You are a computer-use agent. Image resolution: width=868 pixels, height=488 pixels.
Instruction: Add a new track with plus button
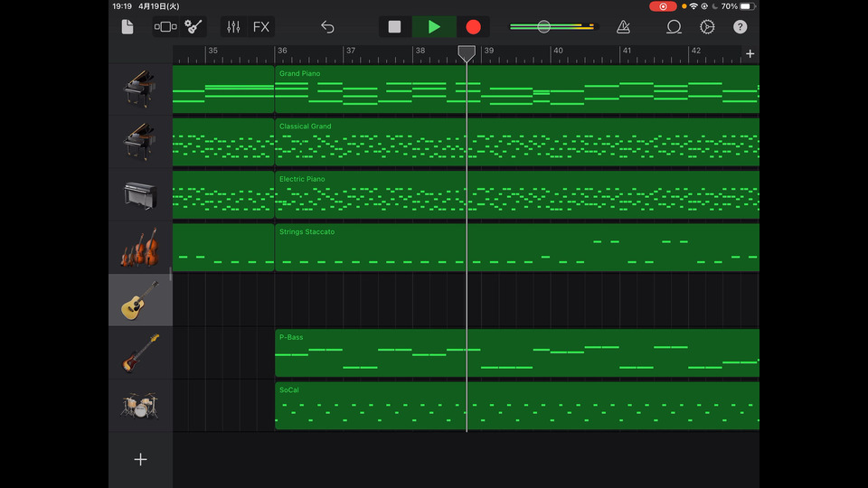(x=140, y=459)
